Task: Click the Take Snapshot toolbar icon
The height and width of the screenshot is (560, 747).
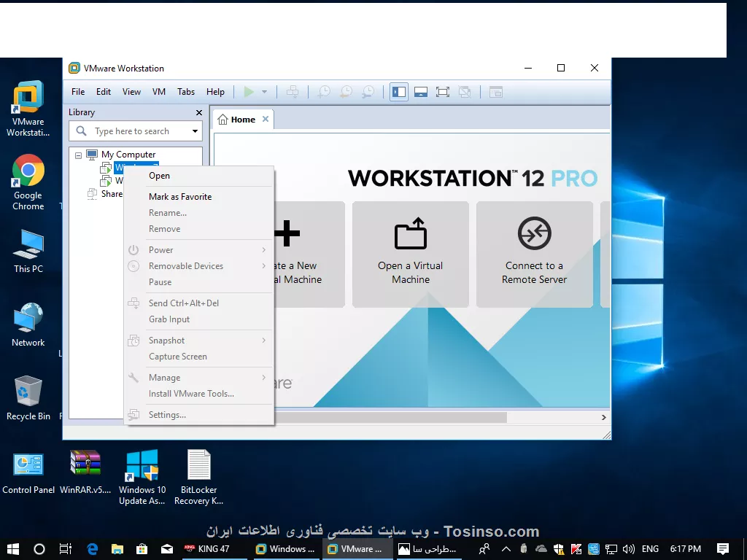Action: pyautogui.click(x=324, y=92)
